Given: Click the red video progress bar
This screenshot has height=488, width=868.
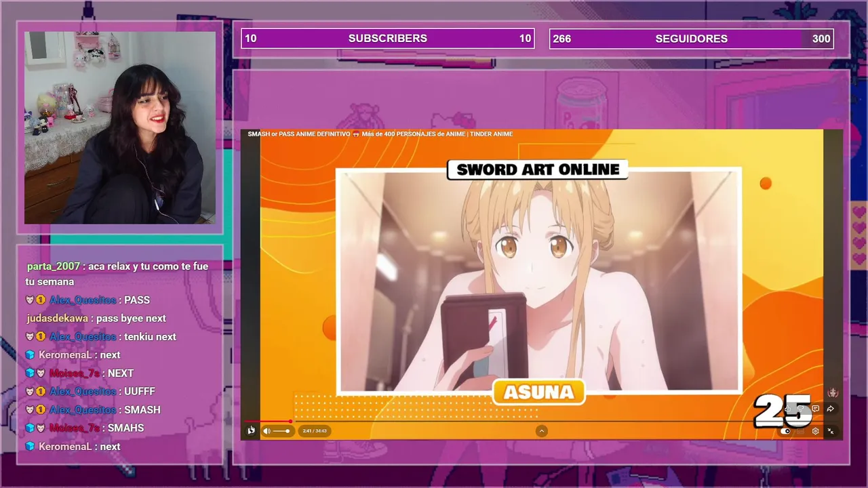Looking at the screenshot, I should (x=269, y=422).
